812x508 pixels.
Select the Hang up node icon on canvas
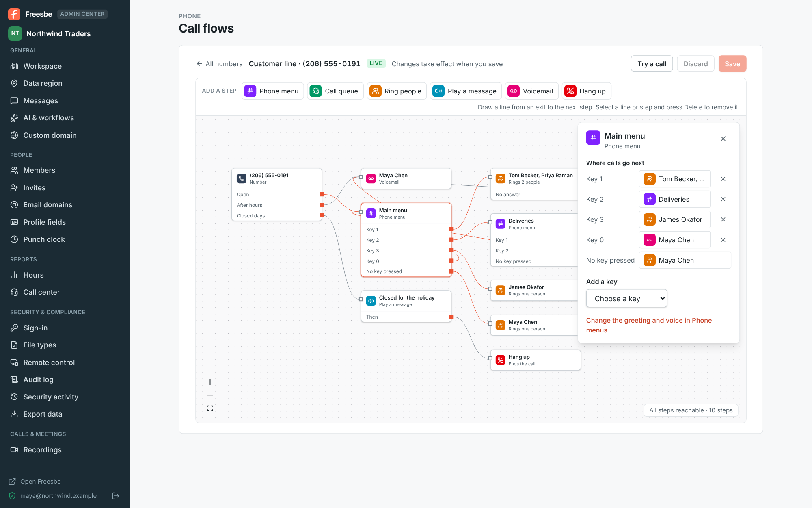(x=501, y=360)
